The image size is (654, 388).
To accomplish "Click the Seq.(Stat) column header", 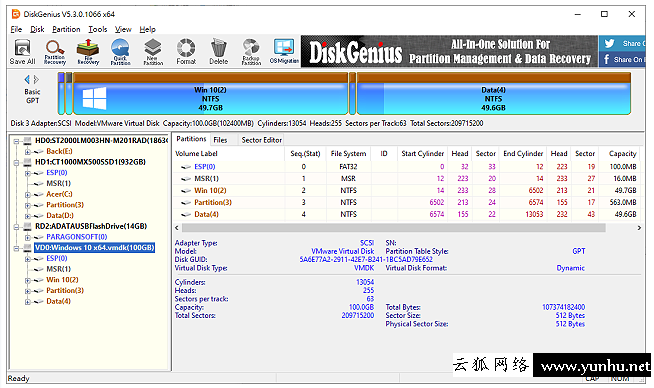I will tap(305, 154).
